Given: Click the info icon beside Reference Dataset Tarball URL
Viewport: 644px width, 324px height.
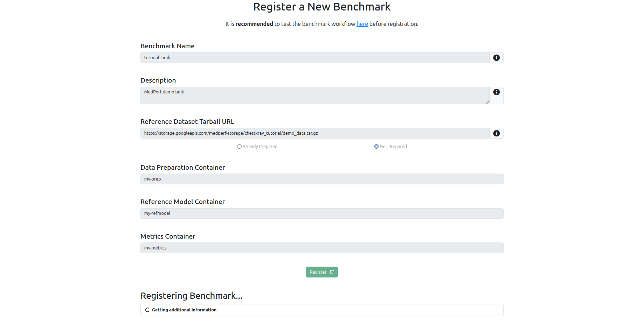Looking at the screenshot, I should pos(496,133).
